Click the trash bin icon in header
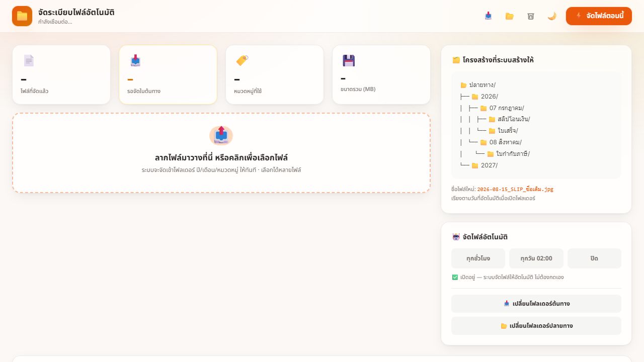The image size is (644, 362). click(530, 16)
